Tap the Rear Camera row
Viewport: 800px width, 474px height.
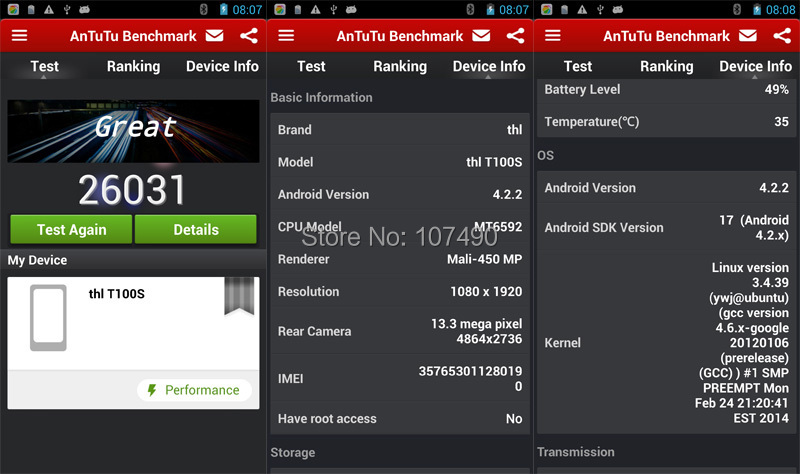[x=400, y=331]
